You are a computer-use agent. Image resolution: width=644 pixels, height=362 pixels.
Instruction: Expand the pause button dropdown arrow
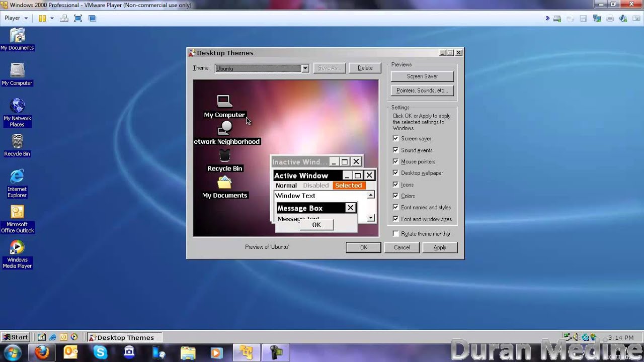[51, 18]
